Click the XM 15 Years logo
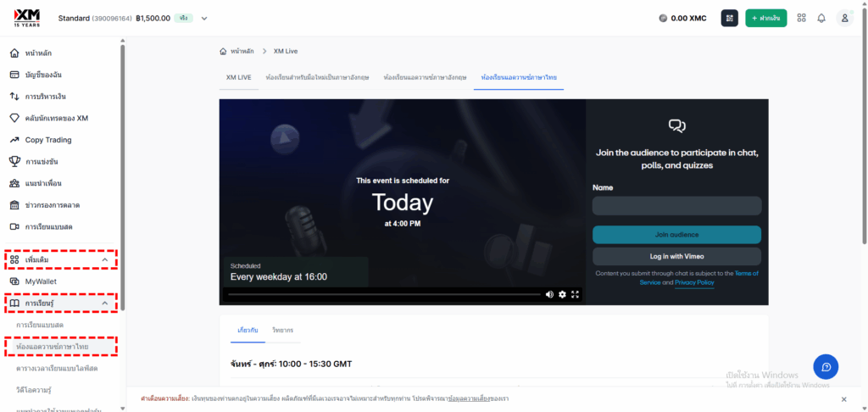The image size is (868, 412). [26, 18]
